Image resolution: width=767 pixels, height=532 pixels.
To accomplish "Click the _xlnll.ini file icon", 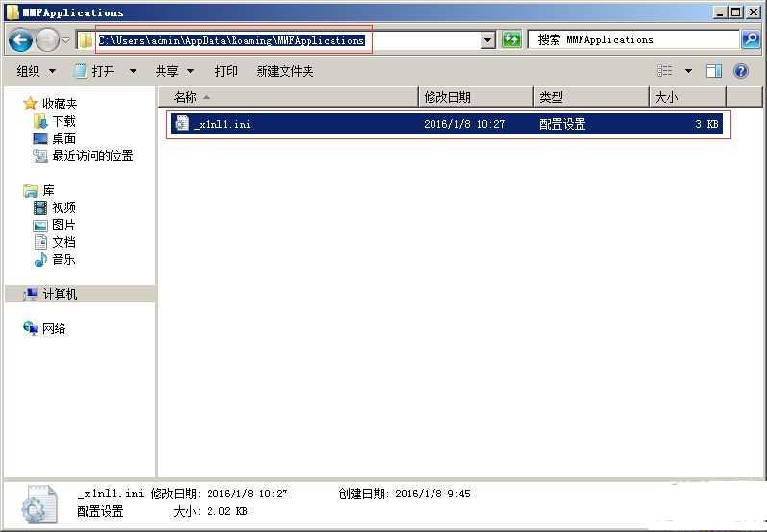I will click(182, 124).
